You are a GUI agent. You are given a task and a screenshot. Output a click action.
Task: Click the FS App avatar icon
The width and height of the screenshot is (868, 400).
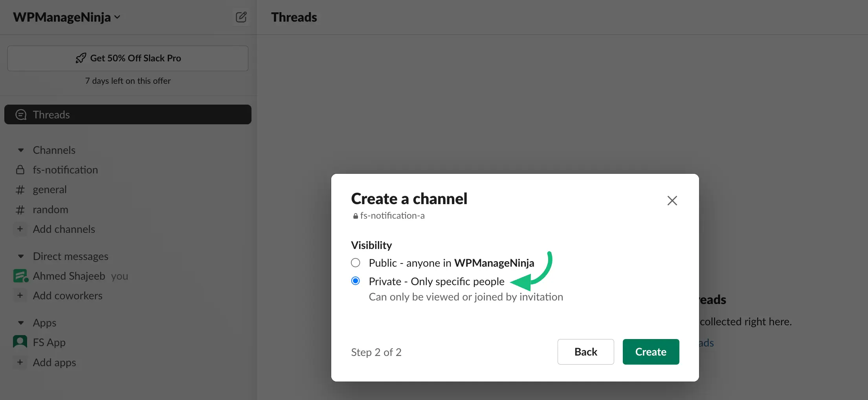[20, 342]
